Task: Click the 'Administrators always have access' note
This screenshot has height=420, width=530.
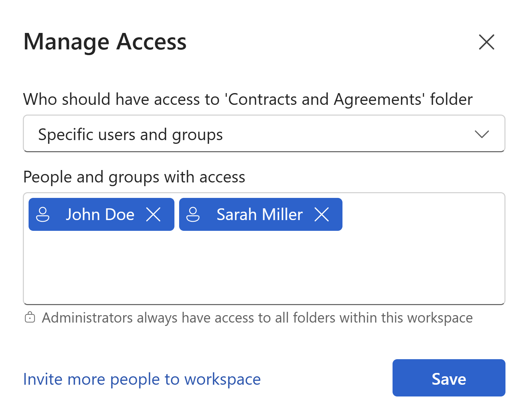Action: click(257, 318)
